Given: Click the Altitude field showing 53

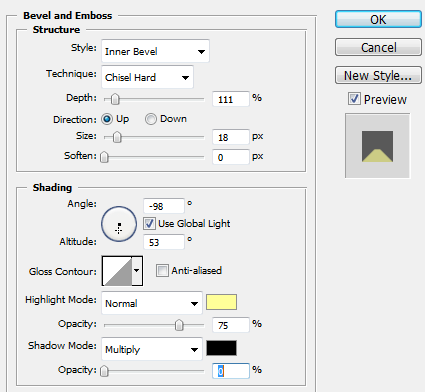Looking at the screenshot, I should 164,242.
